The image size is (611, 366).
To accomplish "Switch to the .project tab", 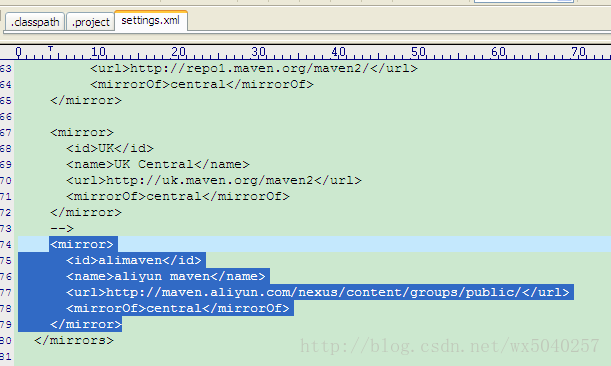I will 90,22.
